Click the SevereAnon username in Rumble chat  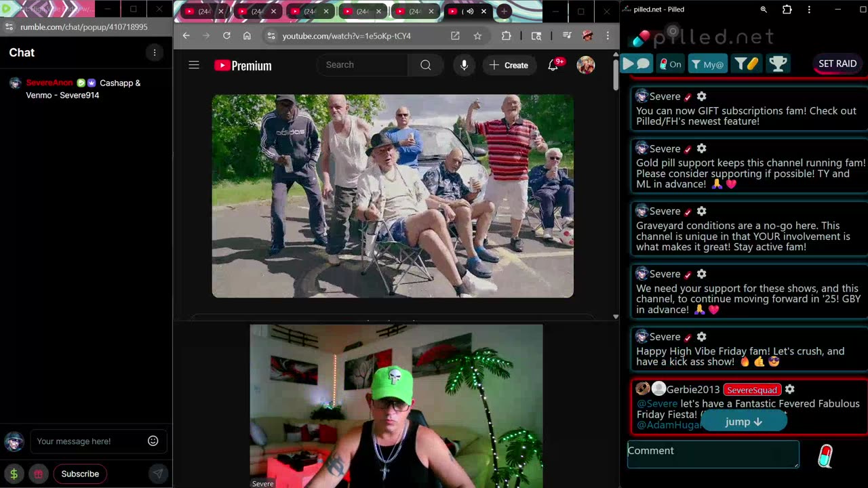[x=50, y=83]
